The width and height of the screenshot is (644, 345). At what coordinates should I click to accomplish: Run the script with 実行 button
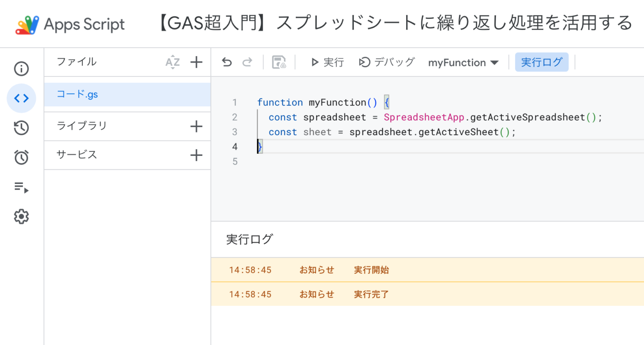coord(327,62)
